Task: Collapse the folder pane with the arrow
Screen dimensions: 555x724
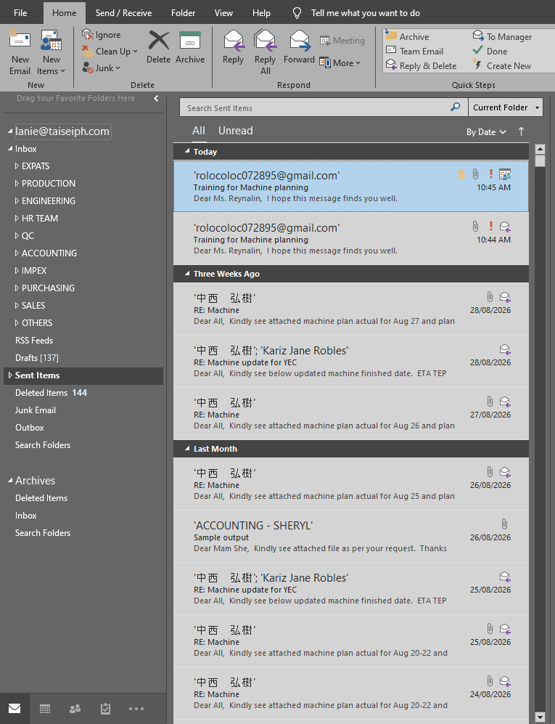Action: click(x=156, y=98)
